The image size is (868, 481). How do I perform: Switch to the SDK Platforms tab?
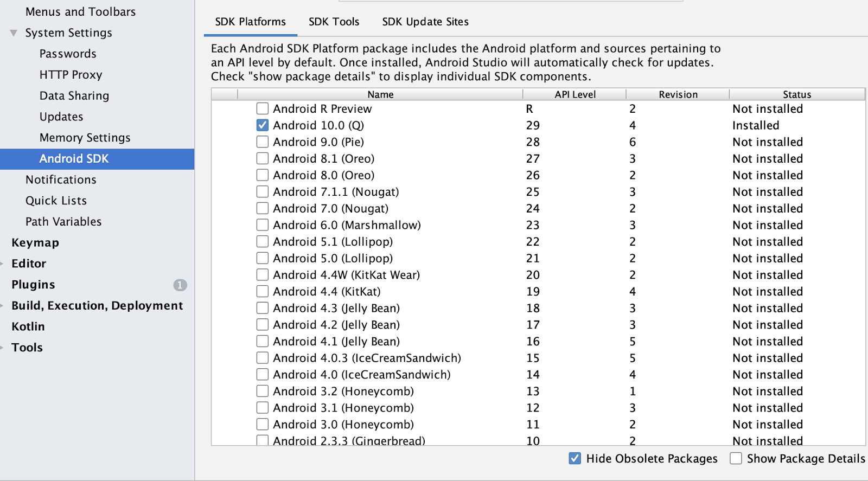click(x=251, y=22)
